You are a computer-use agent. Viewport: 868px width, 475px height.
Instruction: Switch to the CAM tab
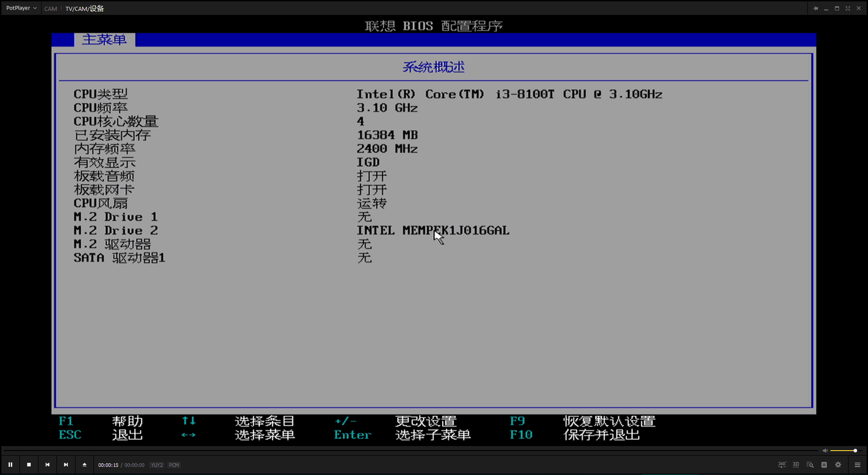51,9
